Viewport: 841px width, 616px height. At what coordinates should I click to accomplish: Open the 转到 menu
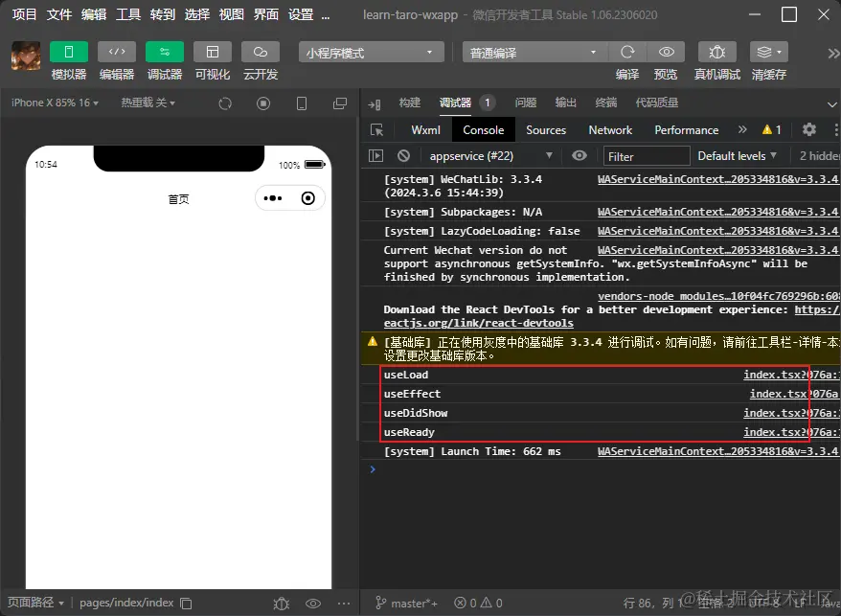(163, 14)
